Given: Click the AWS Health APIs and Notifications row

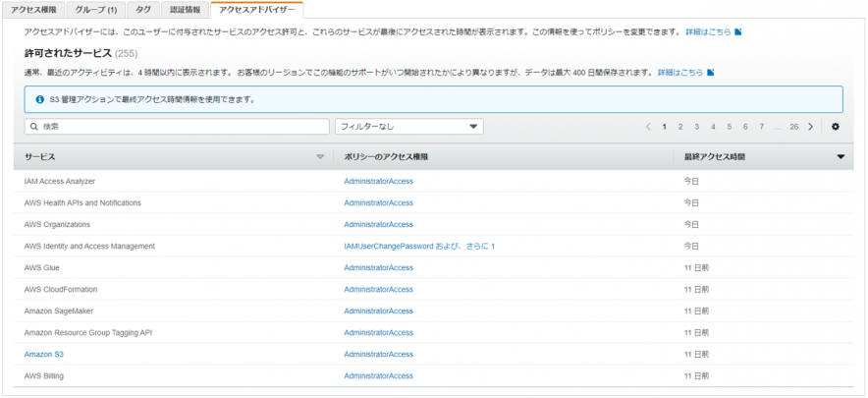Looking at the screenshot, I should [x=433, y=202].
